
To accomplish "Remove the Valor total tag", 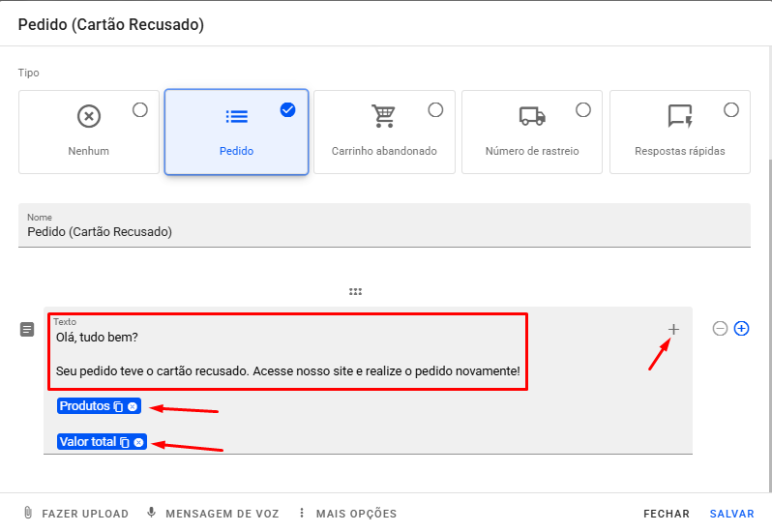I will click(139, 442).
